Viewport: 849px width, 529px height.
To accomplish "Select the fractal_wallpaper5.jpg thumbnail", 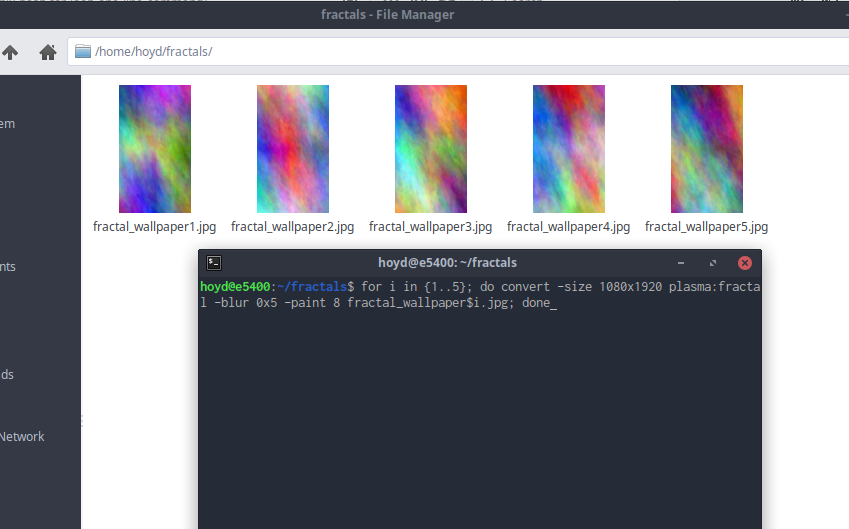I will pyautogui.click(x=706, y=149).
